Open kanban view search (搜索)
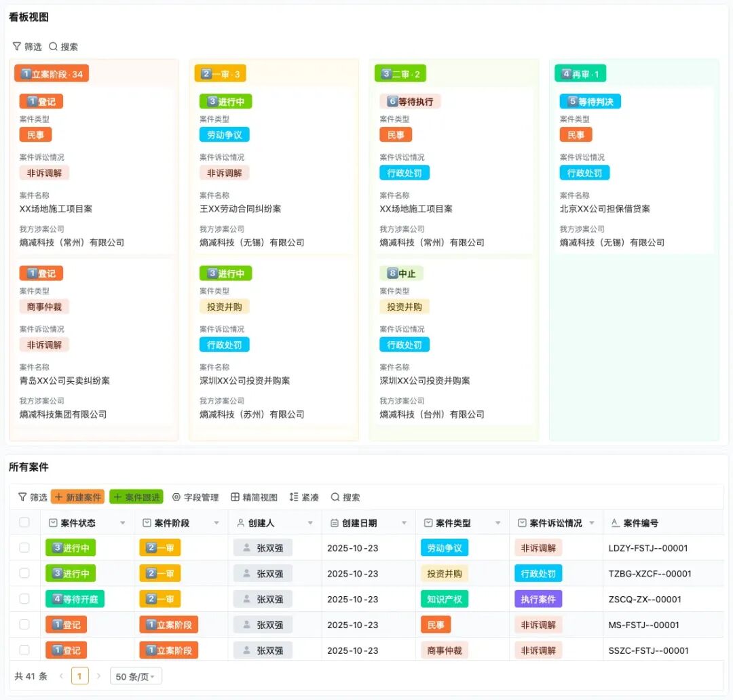Image resolution: width=733 pixels, height=700 pixels. point(63,46)
